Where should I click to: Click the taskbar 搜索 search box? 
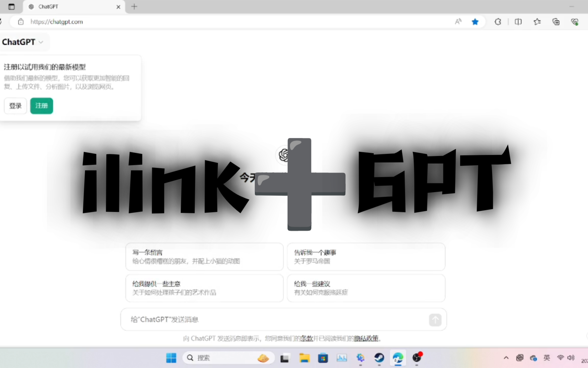[x=229, y=358]
